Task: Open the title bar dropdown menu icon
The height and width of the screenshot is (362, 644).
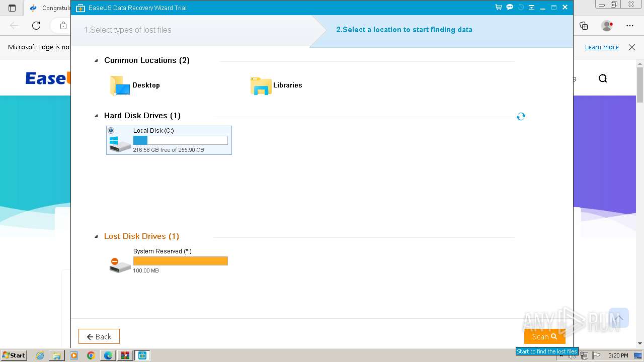Action: tap(531, 8)
